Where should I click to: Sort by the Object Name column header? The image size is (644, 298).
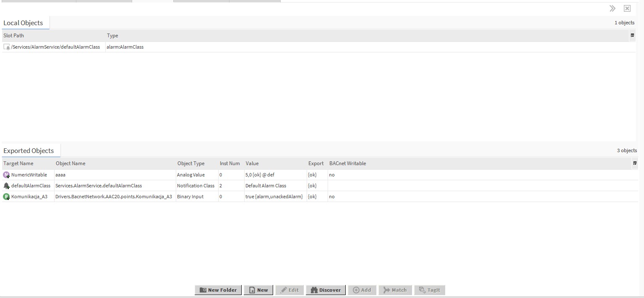coord(70,163)
